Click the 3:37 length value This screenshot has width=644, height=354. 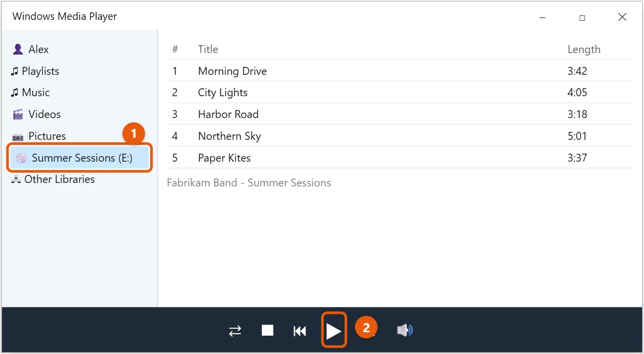577,158
